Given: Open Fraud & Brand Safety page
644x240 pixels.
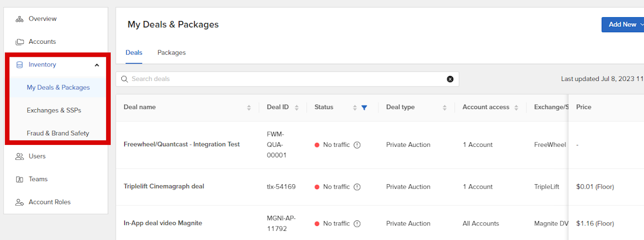Looking at the screenshot, I should [x=58, y=133].
